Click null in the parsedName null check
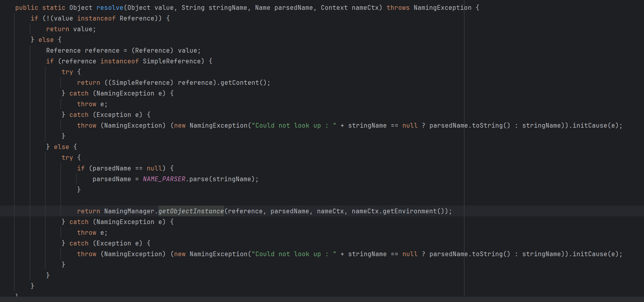The height and width of the screenshot is (302, 644). 154,168
